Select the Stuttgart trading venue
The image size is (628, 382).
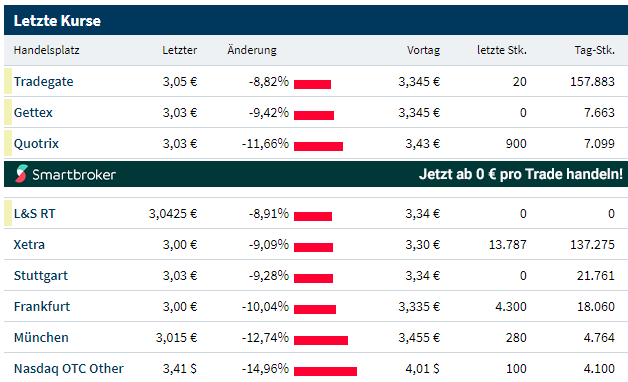tap(41, 276)
